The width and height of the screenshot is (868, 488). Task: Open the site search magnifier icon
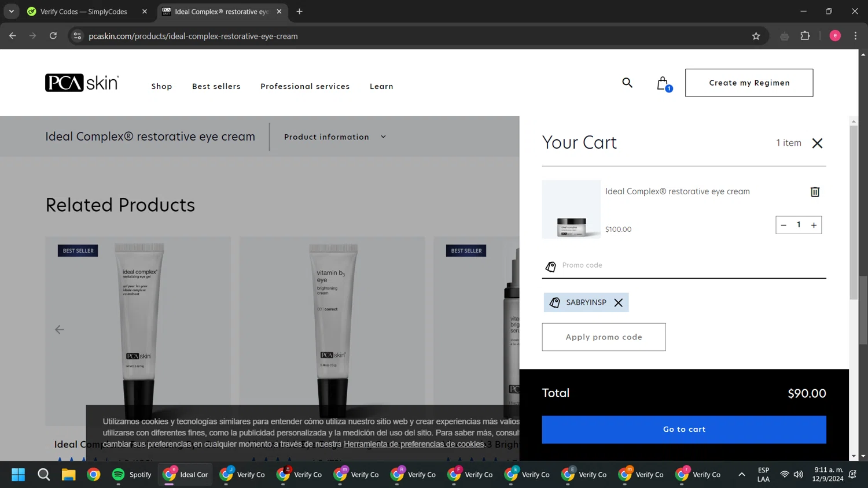(627, 83)
